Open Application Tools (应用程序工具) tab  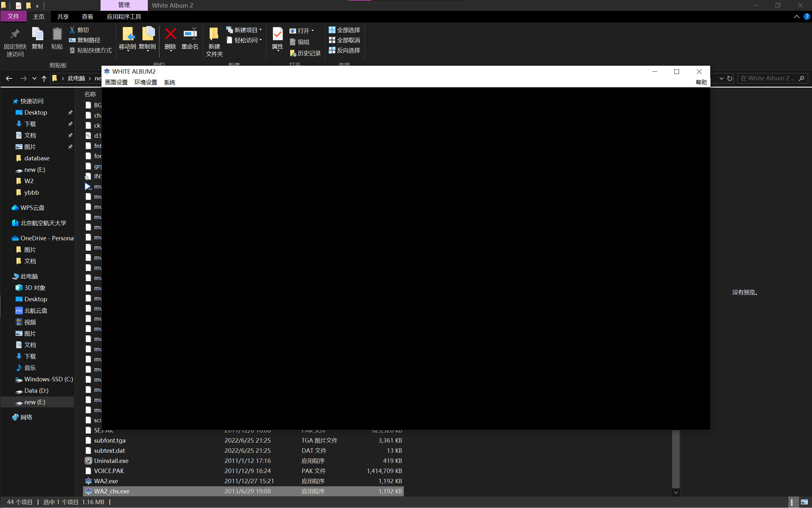[x=124, y=17]
